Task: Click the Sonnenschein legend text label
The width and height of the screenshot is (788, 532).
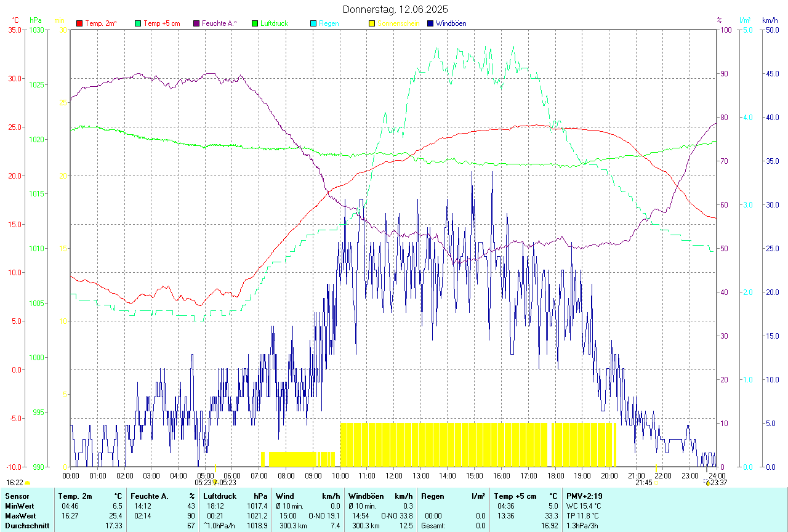Action: pos(398,23)
